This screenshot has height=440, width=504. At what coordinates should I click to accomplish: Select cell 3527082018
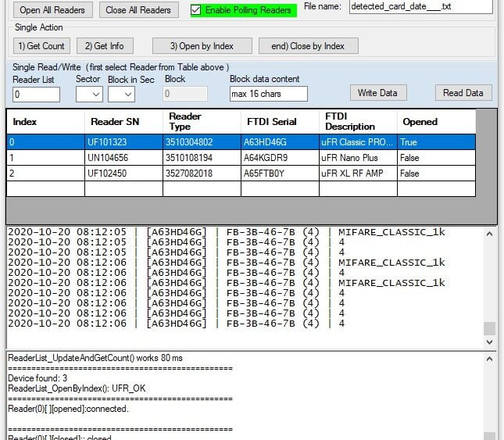point(202,173)
